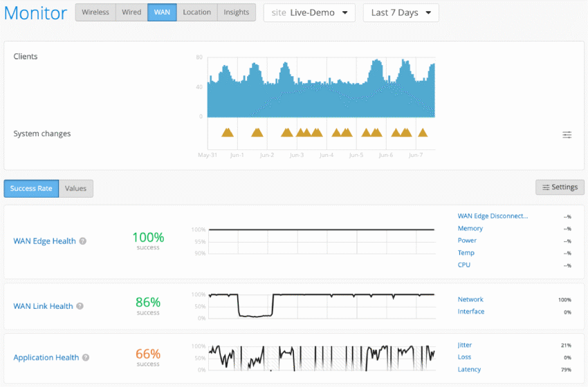The width and height of the screenshot is (588, 387).
Task: Go to the Location tab
Action: [196, 12]
